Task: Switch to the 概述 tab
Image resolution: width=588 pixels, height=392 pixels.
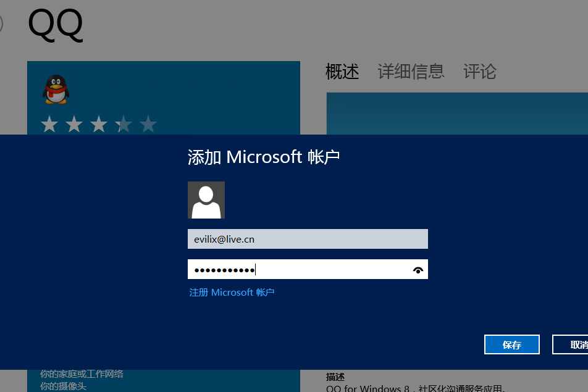Action: [342, 72]
